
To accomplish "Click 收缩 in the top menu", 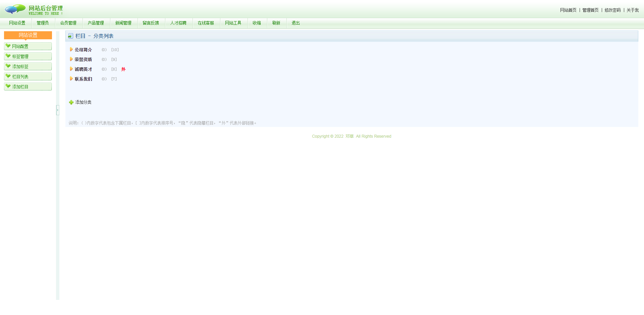I will click(257, 23).
